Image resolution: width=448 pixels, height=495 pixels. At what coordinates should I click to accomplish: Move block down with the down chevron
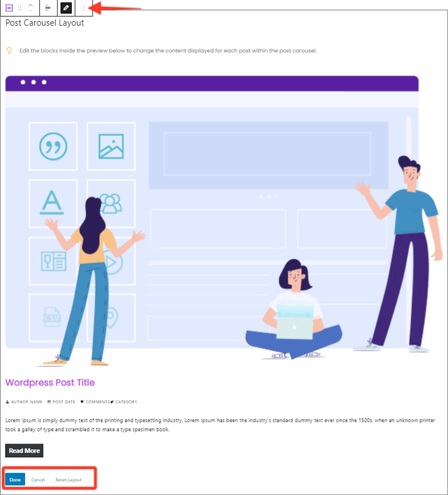click(x=30, y=10)
